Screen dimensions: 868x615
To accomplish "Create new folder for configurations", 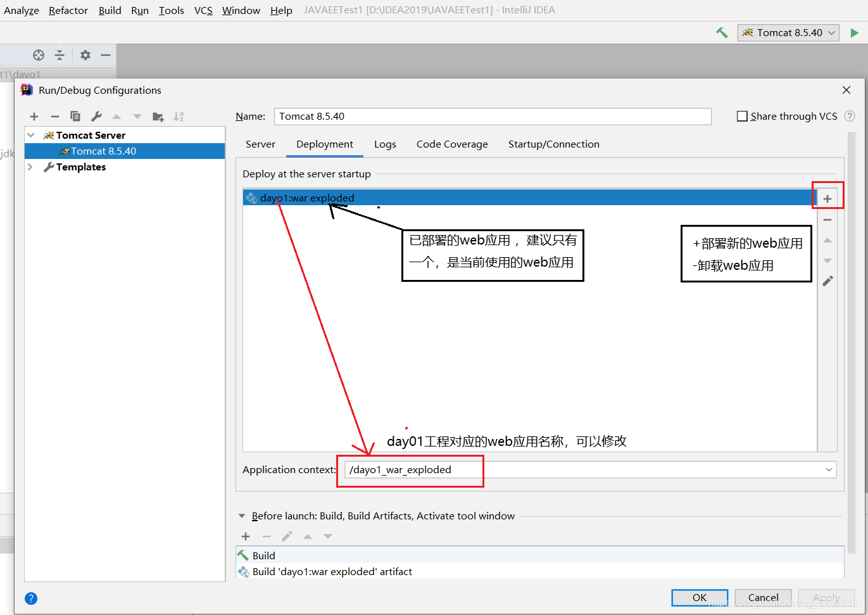I will click(158, 117).
